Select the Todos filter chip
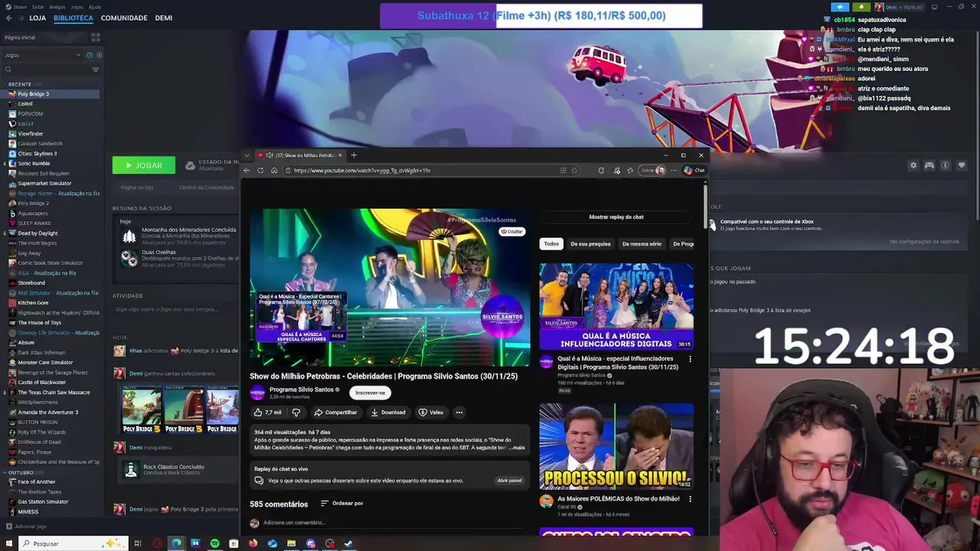 551,244
